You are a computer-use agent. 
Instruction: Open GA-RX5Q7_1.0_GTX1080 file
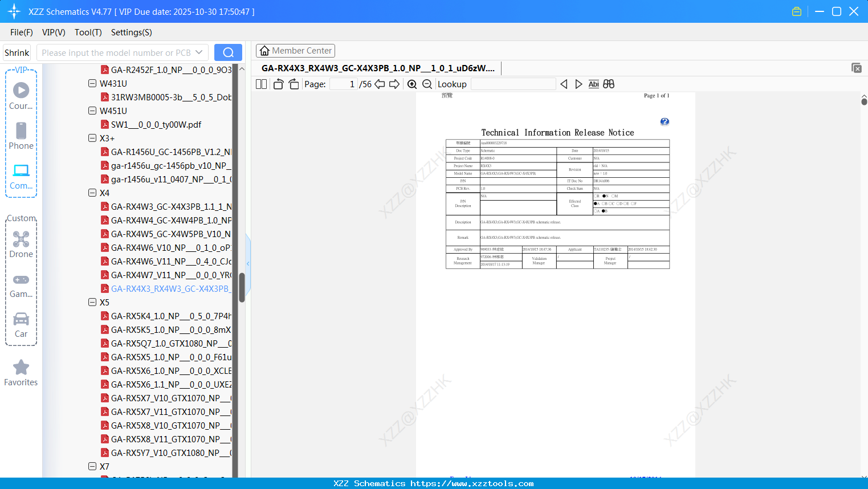click(172, 343)
